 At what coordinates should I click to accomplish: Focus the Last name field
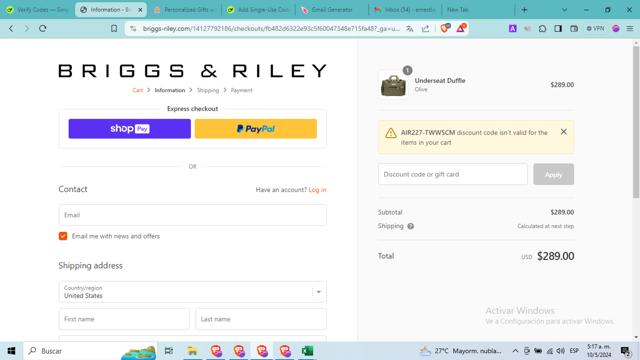[x=261, y=319]
